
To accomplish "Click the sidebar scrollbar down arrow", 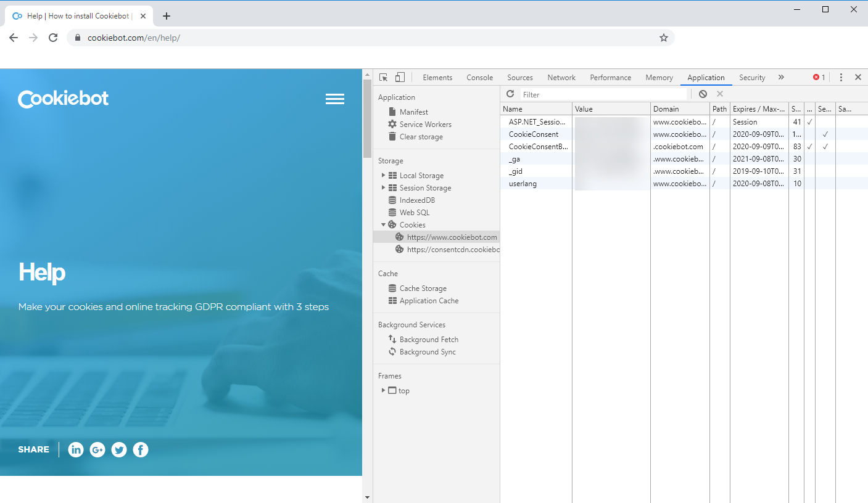I will point(368,497).
